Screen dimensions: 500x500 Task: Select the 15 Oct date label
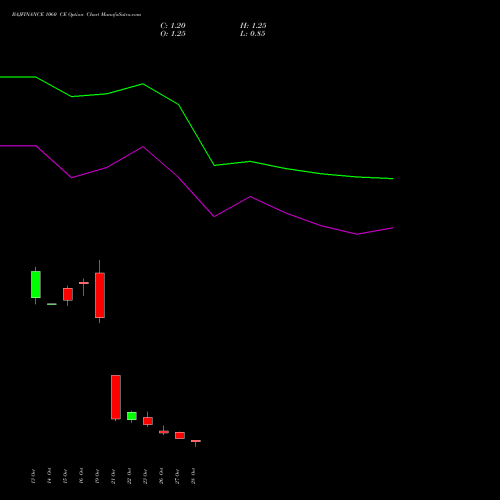(65, 476)
